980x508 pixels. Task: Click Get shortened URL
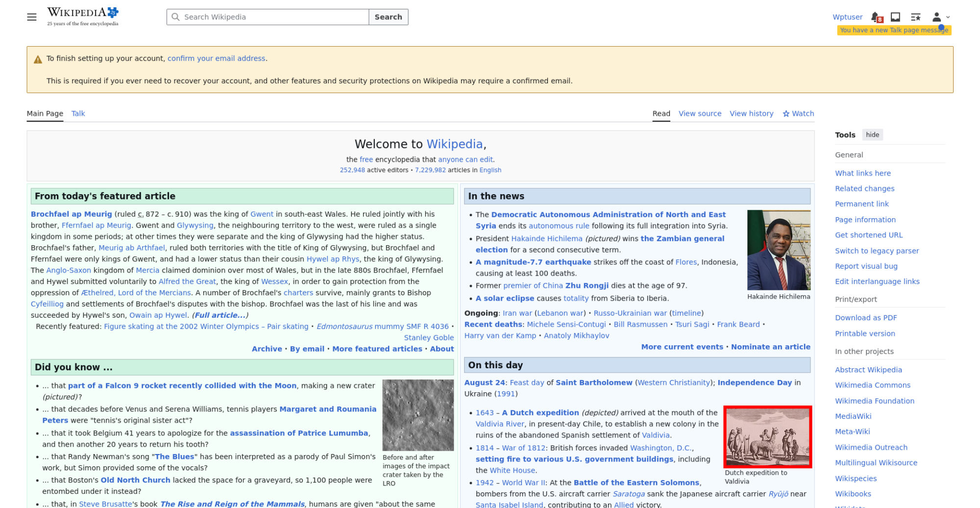(x=869, y=235)
